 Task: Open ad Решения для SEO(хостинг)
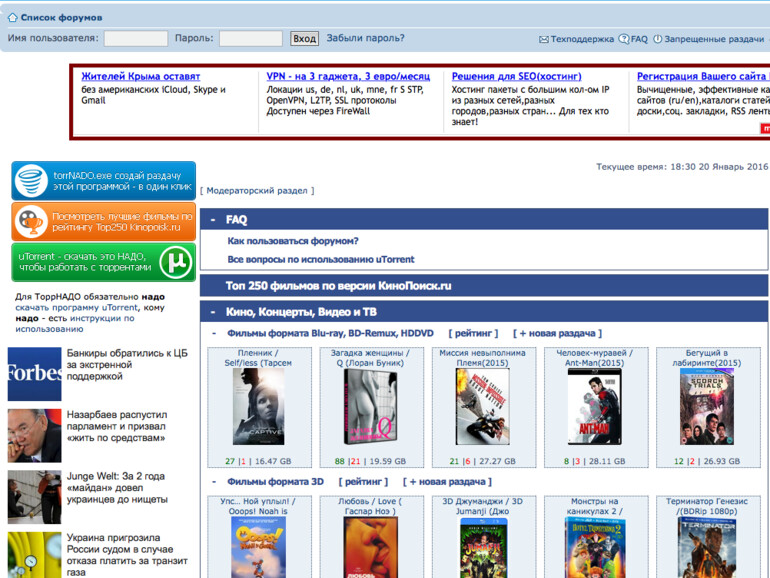pos(517,76)
